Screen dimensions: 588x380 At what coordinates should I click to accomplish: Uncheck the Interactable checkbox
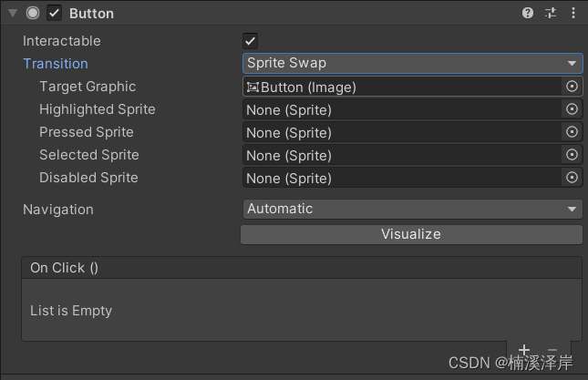250,41
